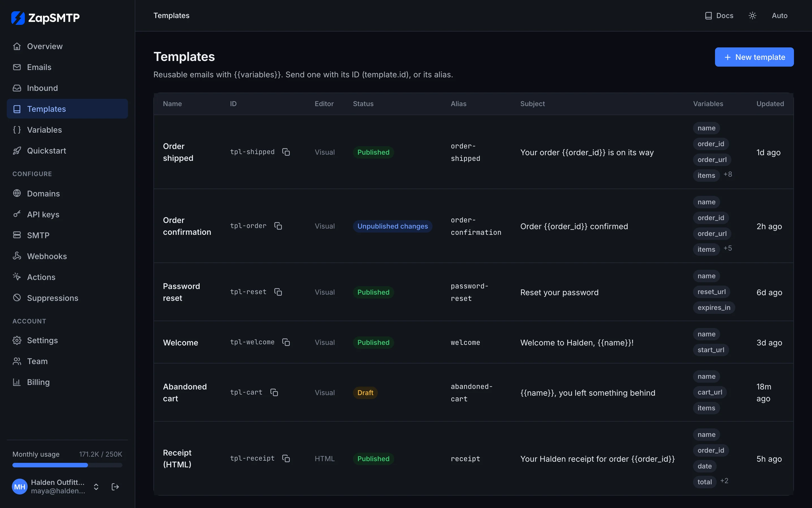Copy the tpl-receipt template ID
Viewport: 812px width, 508px height.
click(286, 459)
